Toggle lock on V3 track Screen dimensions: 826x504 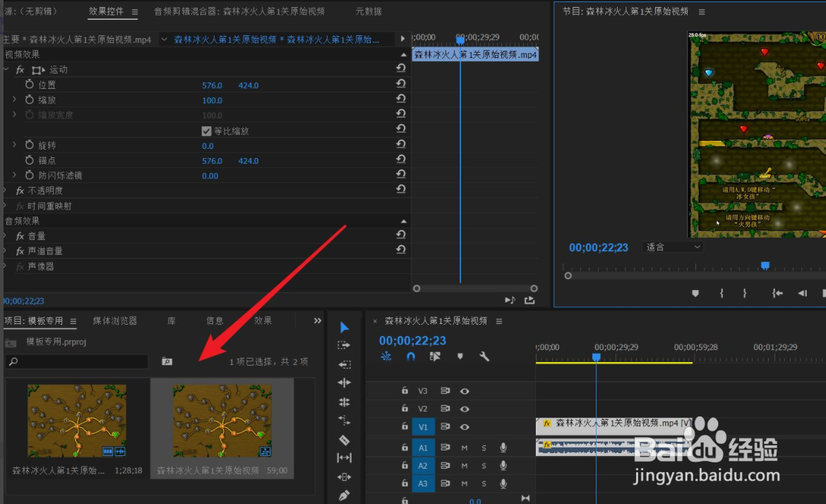point(405,390)
